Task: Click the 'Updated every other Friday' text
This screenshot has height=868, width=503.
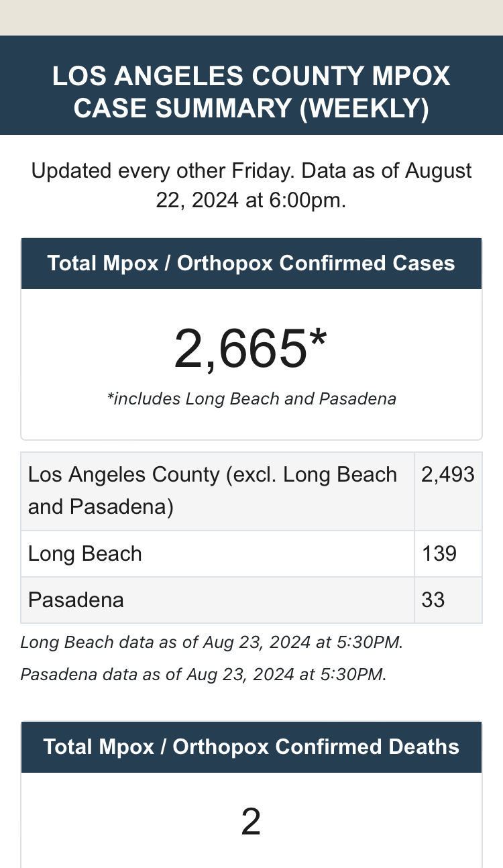Action: (x=161, y=170)
